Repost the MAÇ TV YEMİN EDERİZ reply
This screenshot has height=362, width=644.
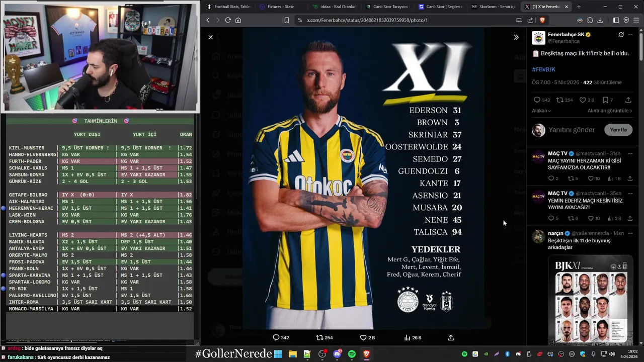(x=571, y=218)
